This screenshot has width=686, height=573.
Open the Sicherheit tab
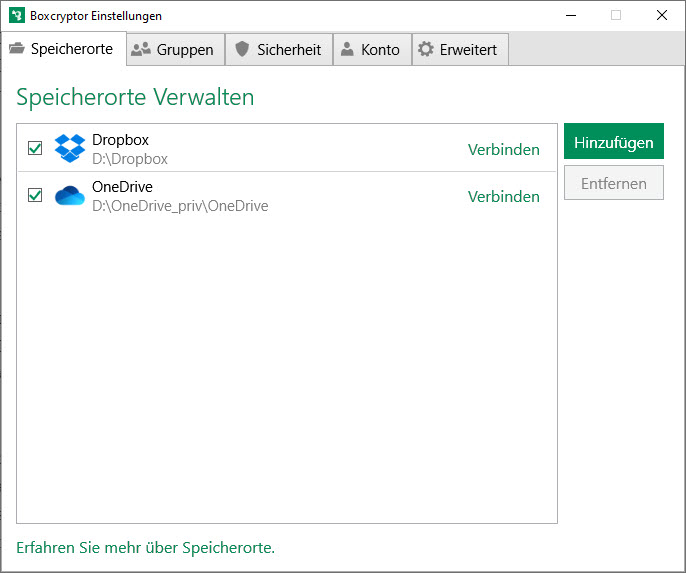click(279, 49)
